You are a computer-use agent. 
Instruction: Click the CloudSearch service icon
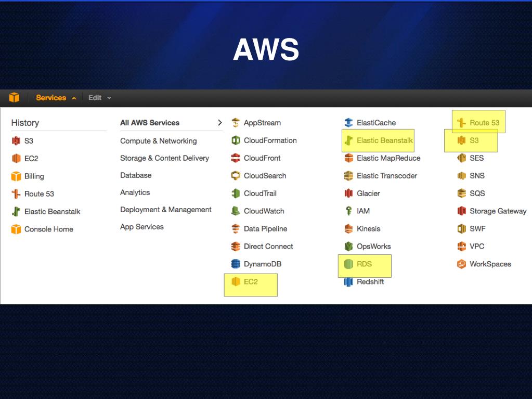pyautogui.click(x=236, y=175)
